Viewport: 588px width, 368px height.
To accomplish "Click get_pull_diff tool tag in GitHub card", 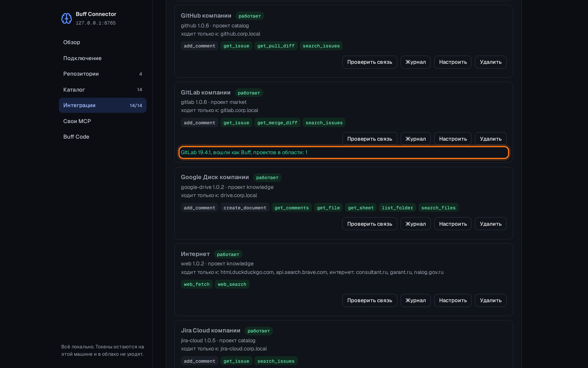I will (x=276, y=46).
